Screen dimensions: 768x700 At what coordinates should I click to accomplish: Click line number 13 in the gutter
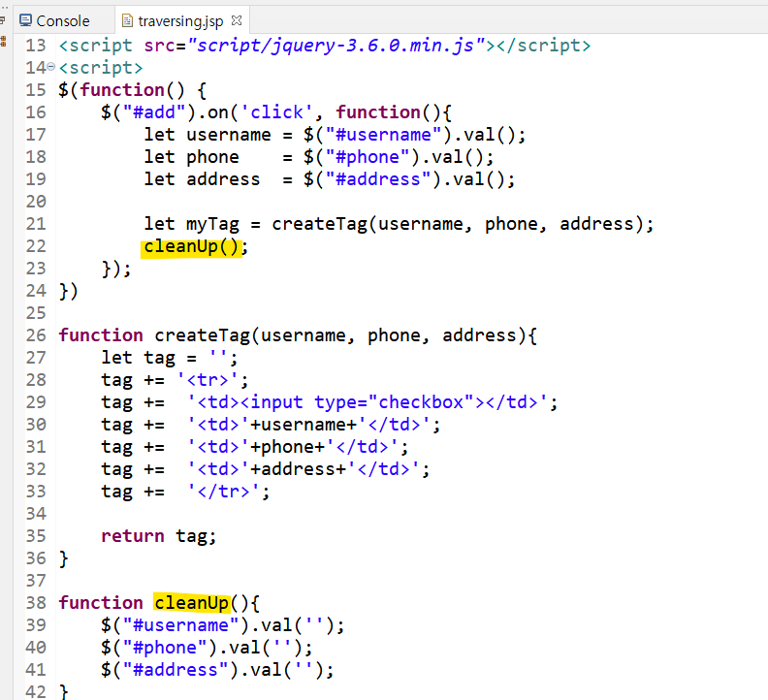36,46
